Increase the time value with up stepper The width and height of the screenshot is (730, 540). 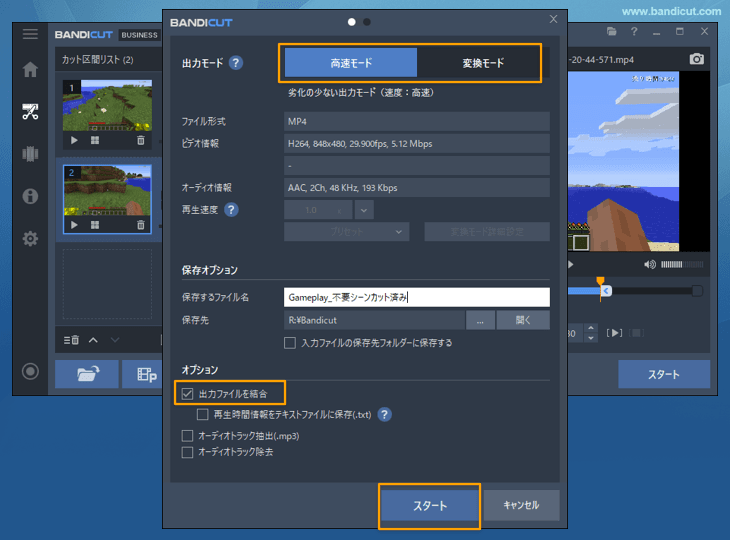tap(591, 328)
